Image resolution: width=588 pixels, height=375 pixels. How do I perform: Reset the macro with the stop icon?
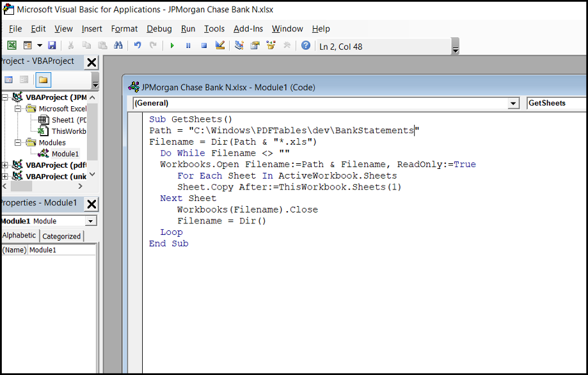[x=203, y=45]
